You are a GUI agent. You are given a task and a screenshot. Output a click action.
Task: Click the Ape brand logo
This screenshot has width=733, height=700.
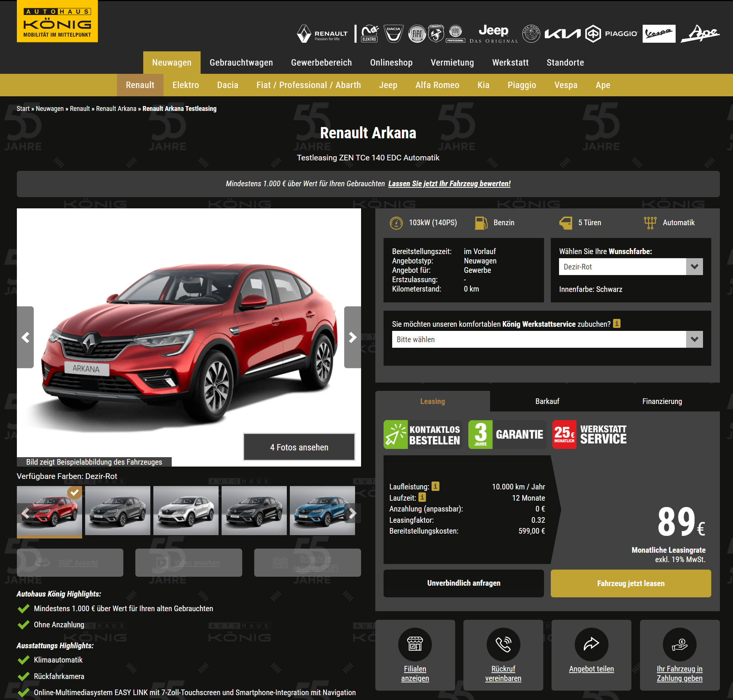[700, 34]
